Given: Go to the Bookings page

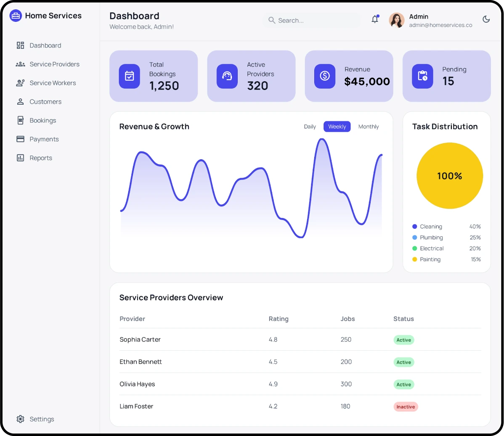Looking at the screenshot, I should point(42,120).
